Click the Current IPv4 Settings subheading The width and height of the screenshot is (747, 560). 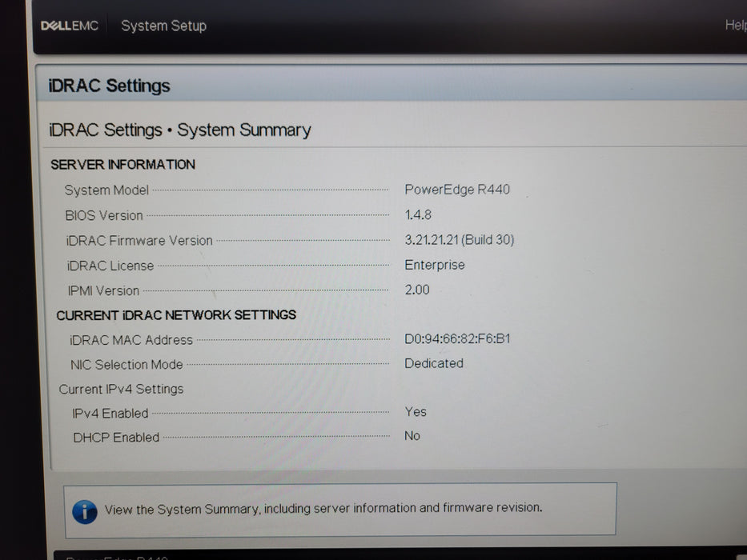121,389
